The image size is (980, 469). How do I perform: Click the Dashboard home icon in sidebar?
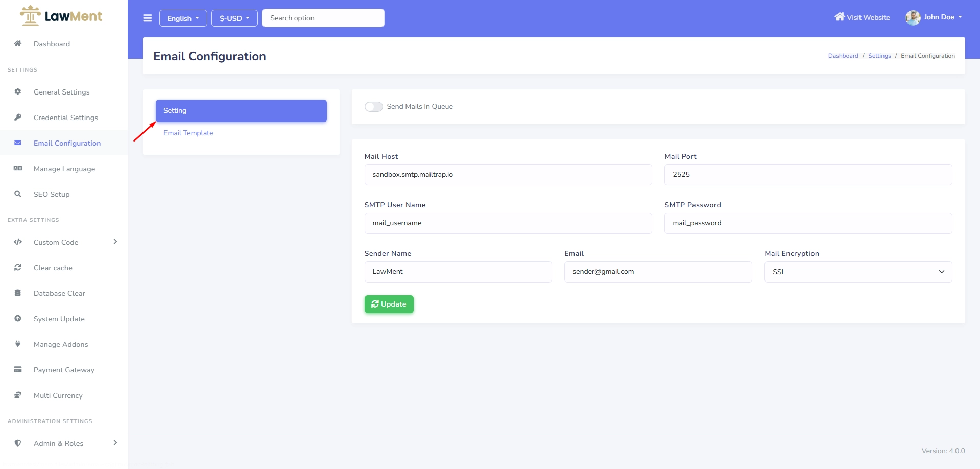click(x=18, y=43)
